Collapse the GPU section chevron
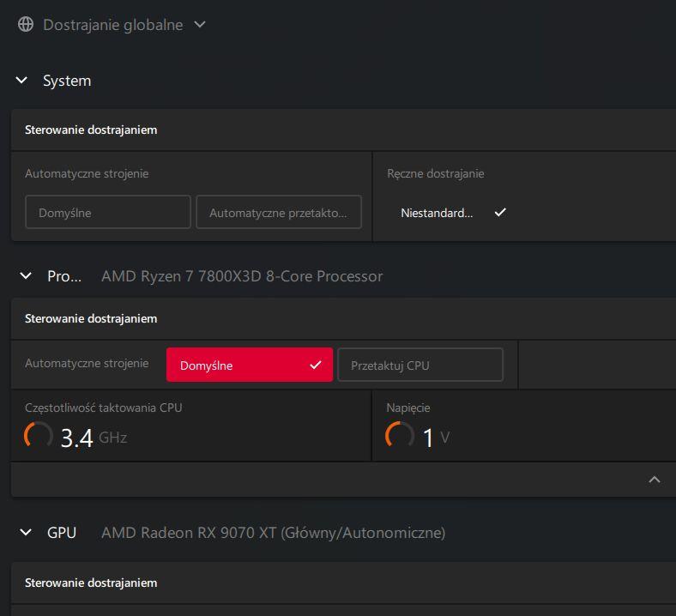 pos(26,533)
